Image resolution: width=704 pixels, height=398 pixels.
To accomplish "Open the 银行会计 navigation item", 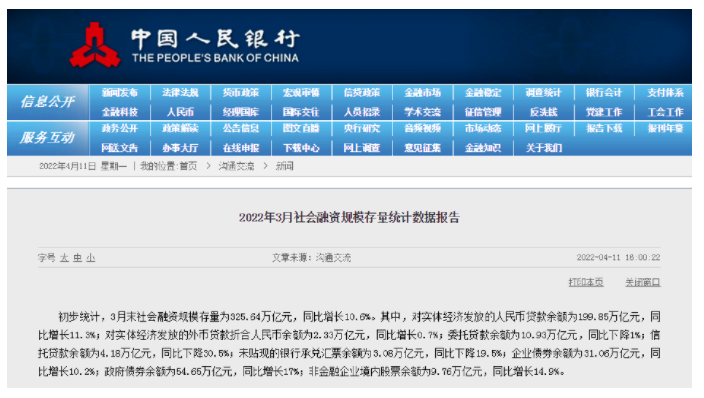I will coord(604,93).
